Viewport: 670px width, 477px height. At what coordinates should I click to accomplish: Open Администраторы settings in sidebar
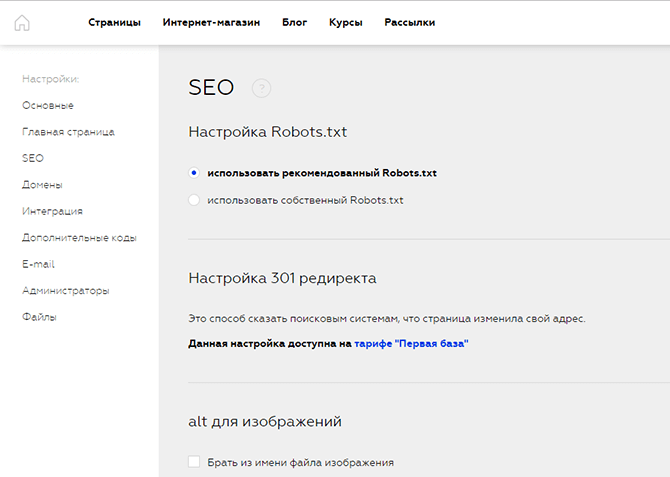[66, 291]
